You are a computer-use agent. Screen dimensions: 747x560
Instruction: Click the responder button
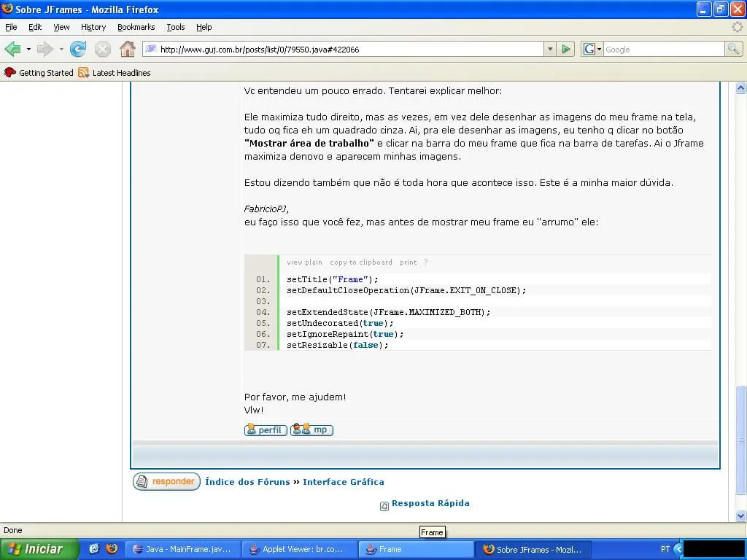[x=166, y=481]
